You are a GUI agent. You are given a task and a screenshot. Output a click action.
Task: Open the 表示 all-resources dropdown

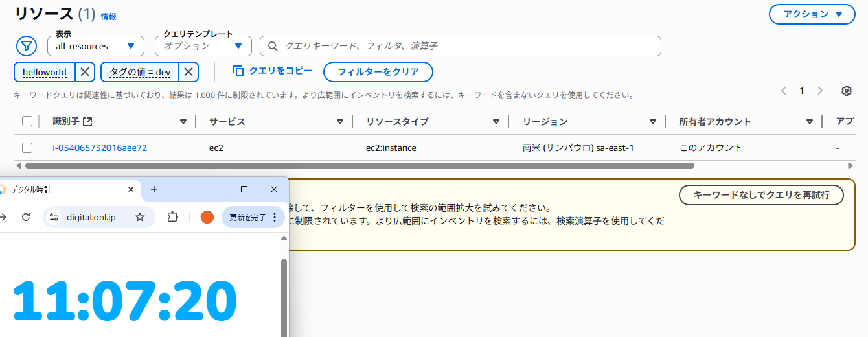(96, 46)
